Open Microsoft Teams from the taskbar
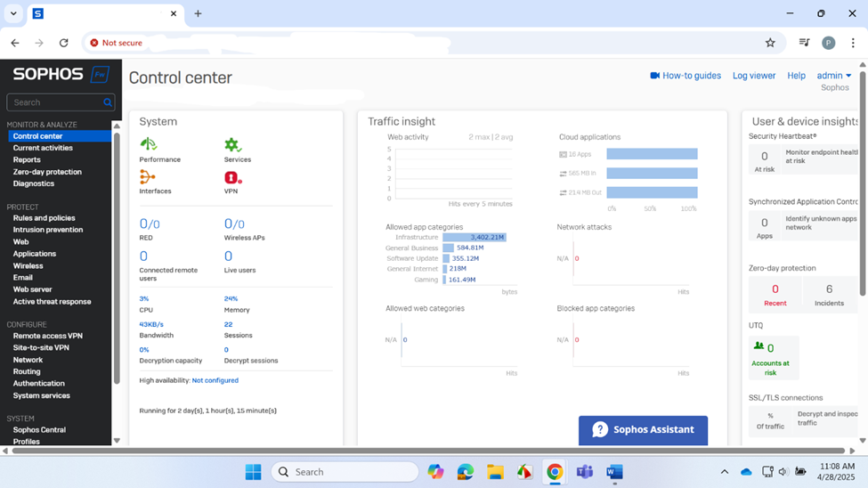 tap(584, 472)
